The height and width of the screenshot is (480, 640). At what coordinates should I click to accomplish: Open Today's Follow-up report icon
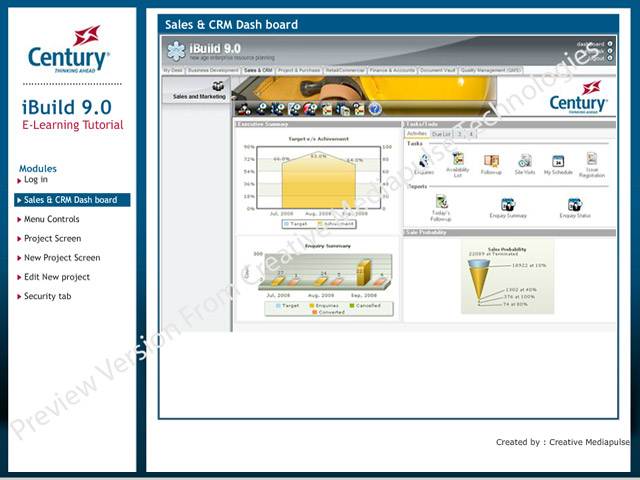point(441,203)
